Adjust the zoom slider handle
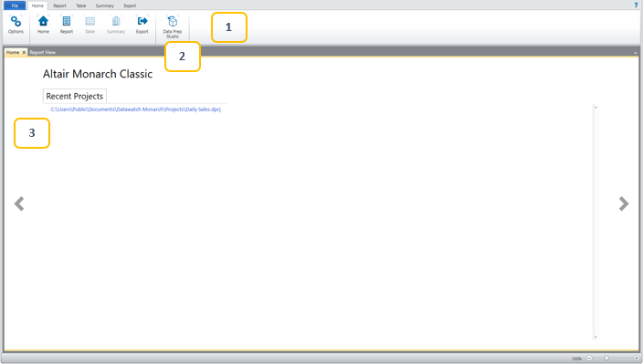Image resolution: width=643 pixels, height=364 pixels. click(x=606, y=358)
